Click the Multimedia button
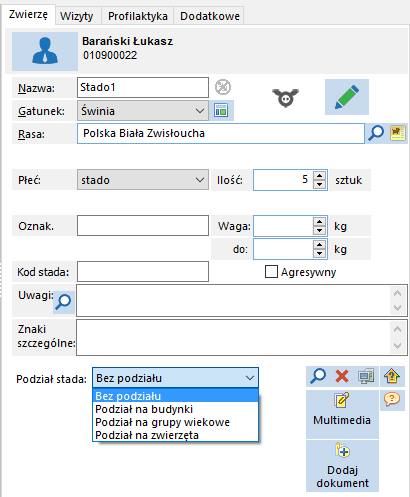Screen dimensions: 410x497 (342, 414)
